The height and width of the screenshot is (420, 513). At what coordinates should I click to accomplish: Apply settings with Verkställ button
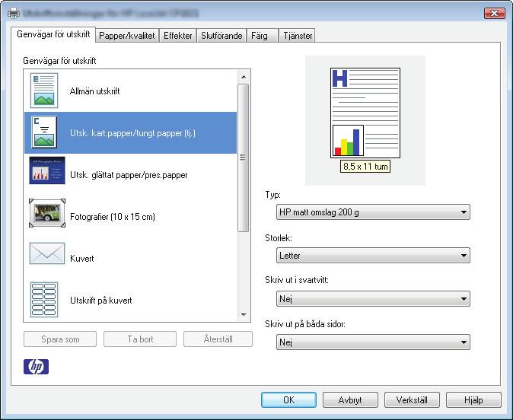click(412, 400)
